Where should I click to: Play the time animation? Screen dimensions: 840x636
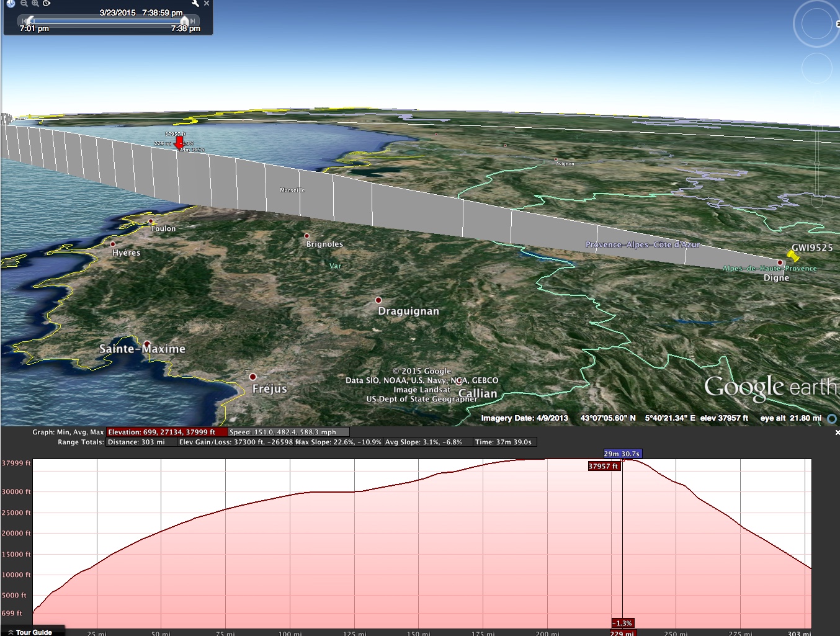47,4
